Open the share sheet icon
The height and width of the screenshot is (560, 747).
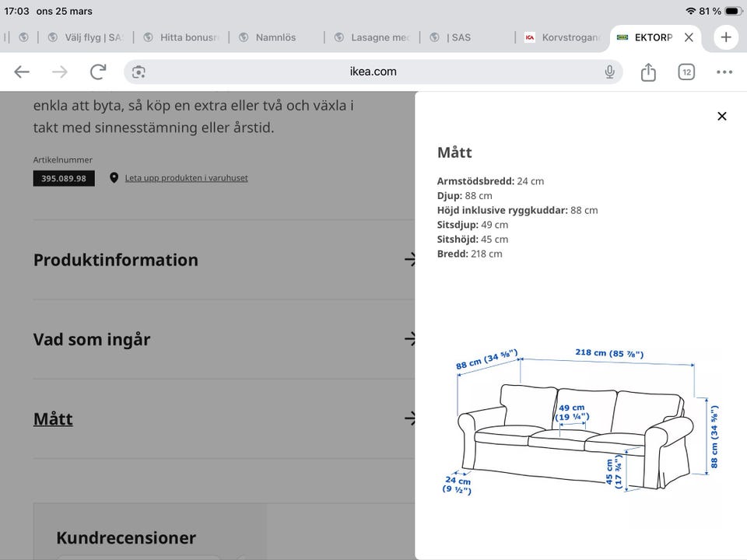pyautogui.click(x=648, y=72)
